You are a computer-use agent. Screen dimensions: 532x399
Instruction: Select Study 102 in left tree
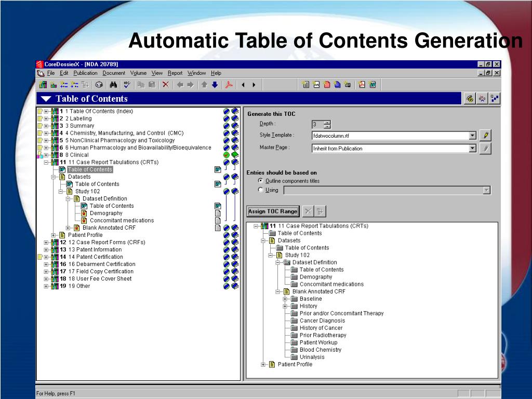[87, 191]
